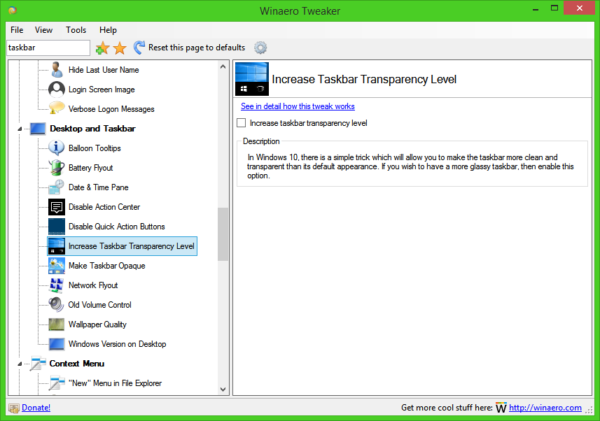Select Date & Time Pane item
Image resolution: width=600 pixels, height=421 pixels.
point(98,187)
